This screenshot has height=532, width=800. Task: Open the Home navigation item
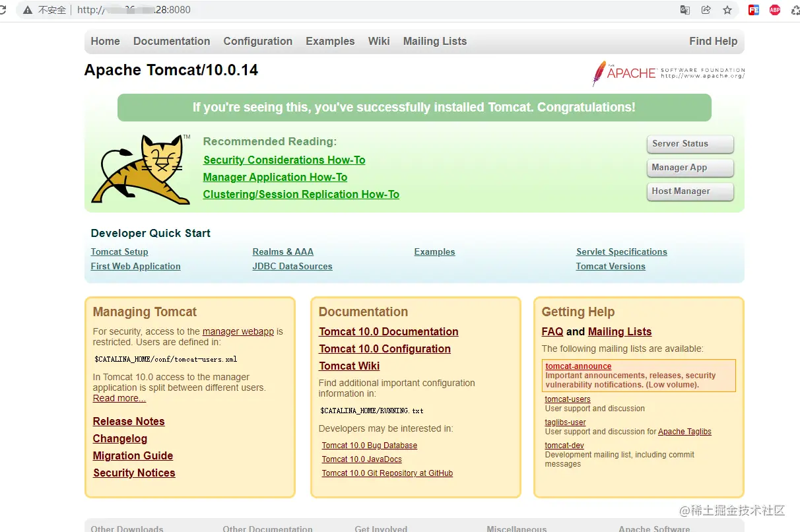(x=106, y=41)
